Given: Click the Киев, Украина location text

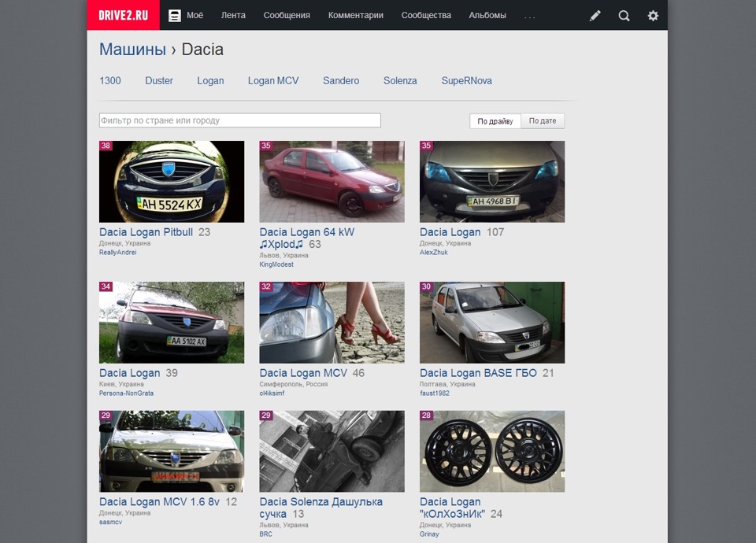Looking at the screenshot, I should (x=121, y=384).
